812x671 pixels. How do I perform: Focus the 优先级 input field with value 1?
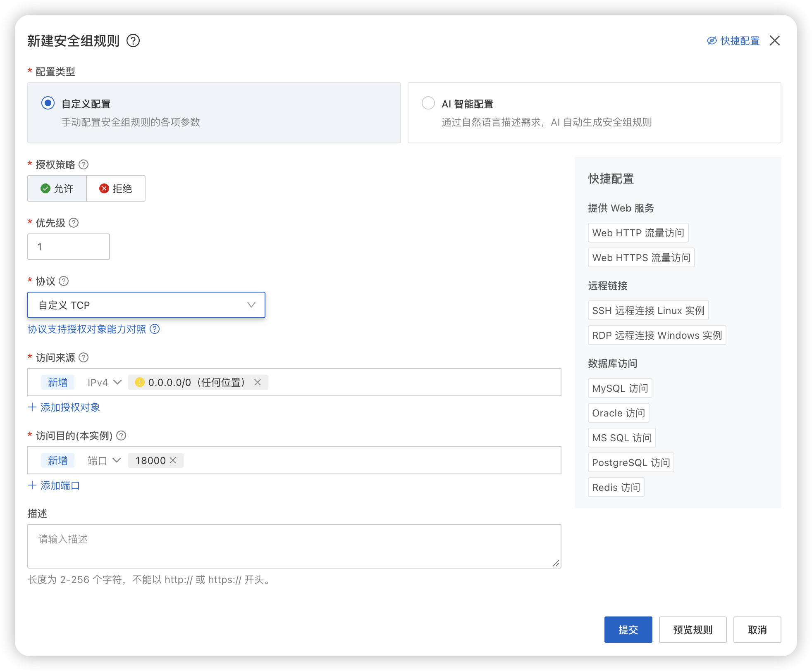[69, 247]
